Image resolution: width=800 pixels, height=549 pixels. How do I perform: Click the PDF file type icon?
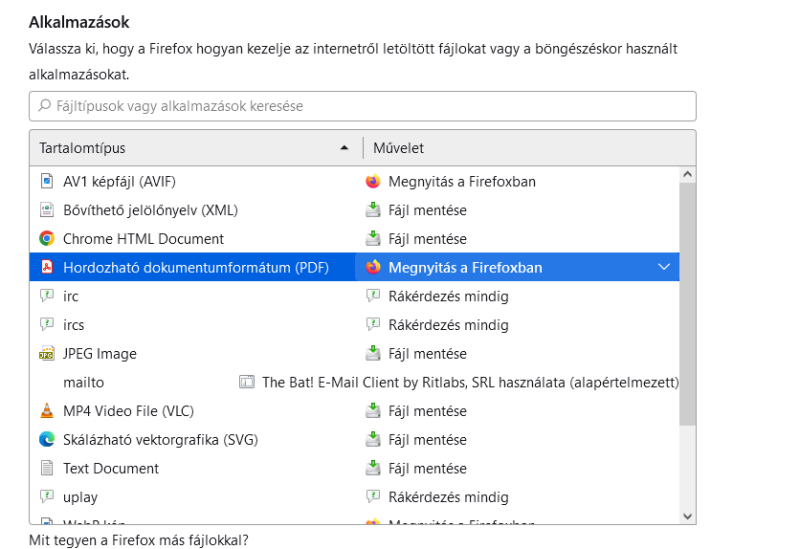(46, 267)
